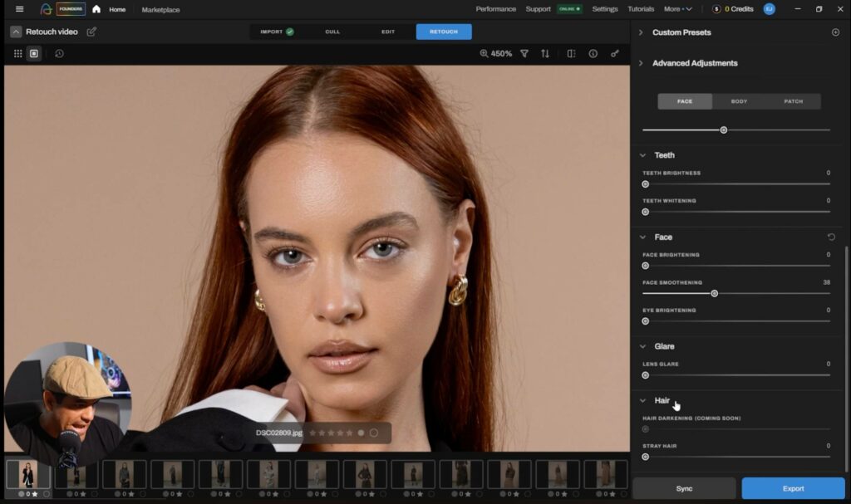Rename the project using the pencil icon
851x504 pixels.
92,31
